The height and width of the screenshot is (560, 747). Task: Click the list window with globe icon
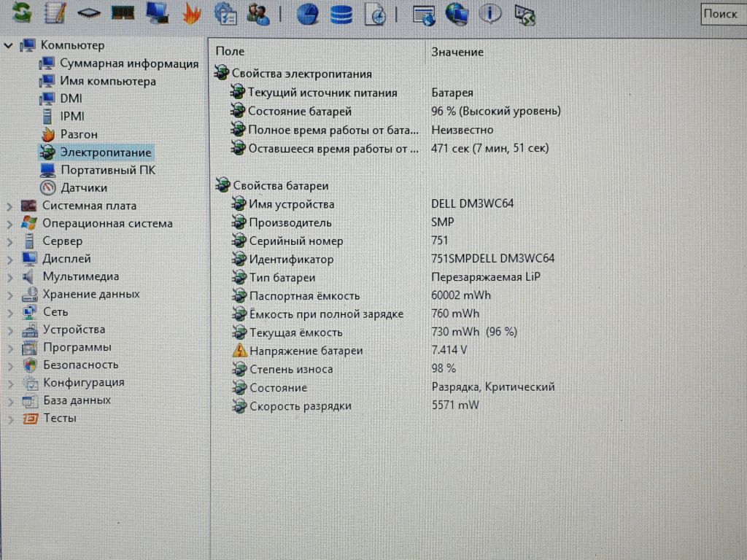coord(424,15)
